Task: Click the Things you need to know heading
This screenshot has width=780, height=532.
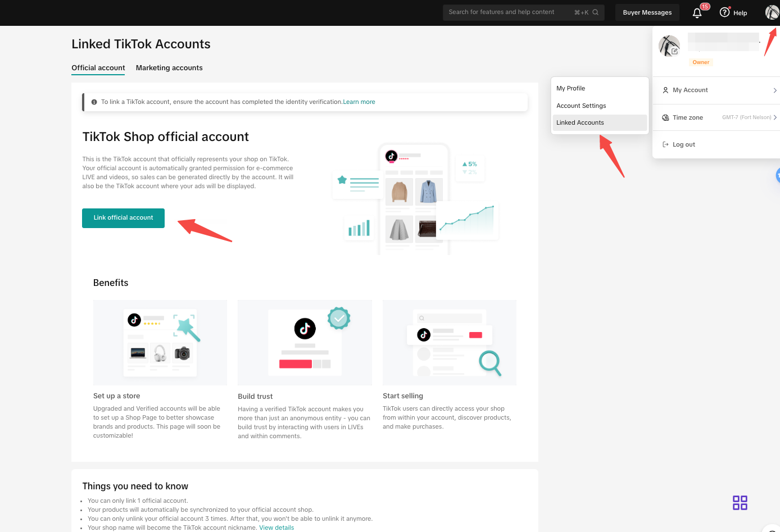Action: point(135,486)
